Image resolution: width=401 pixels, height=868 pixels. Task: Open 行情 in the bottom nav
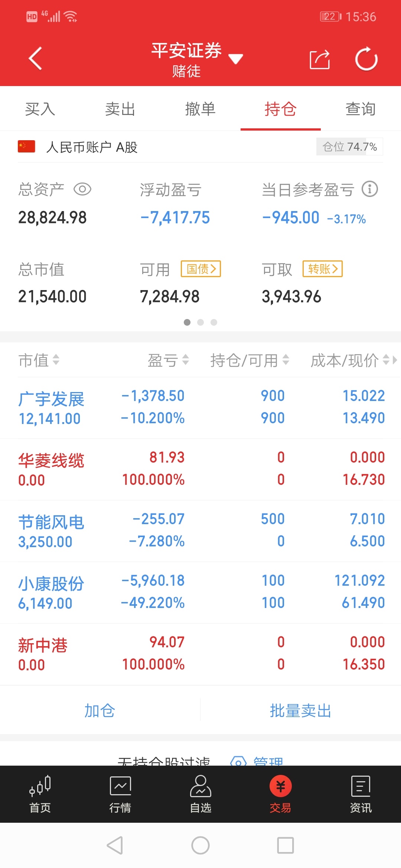(x=120, y=795)
